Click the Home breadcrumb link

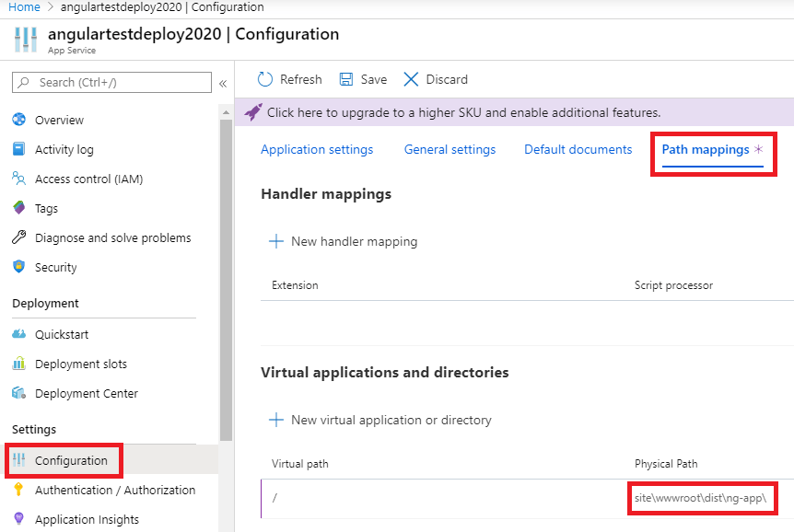click(24, 7)
